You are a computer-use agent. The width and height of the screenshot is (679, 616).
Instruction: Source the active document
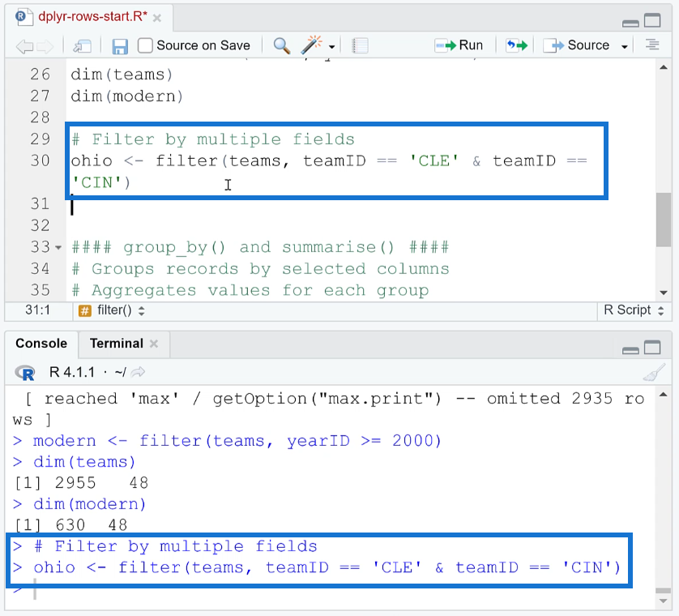point(576,45)
